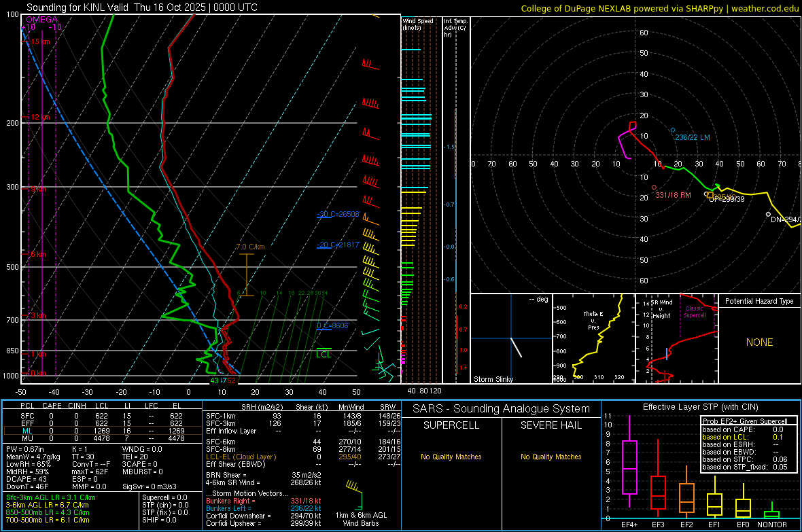This screenshot has height=532, width=802.
Task: Click the LCL-EL (Cloud Layer) row label
Action: pos(241,457)
